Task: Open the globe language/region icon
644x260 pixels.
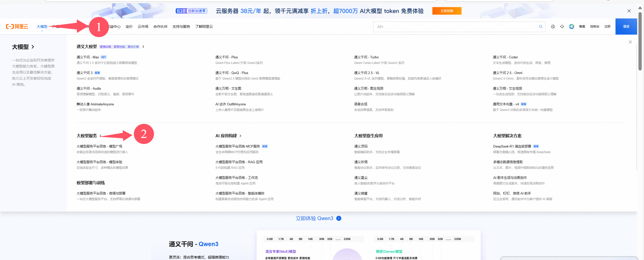Action: pos(553,27)
